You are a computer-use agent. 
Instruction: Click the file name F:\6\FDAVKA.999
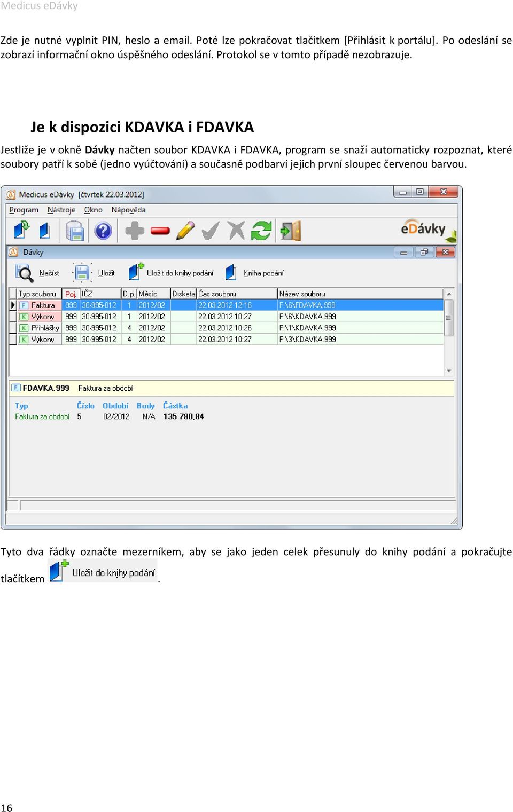pyautogui.click(x=307, y=305)
